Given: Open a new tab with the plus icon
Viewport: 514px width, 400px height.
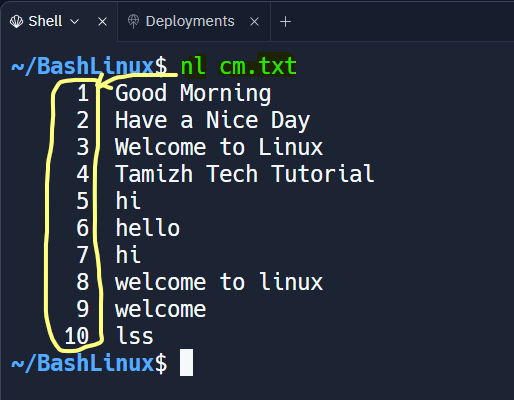Looking at the screenshot, I should [285, 22].
